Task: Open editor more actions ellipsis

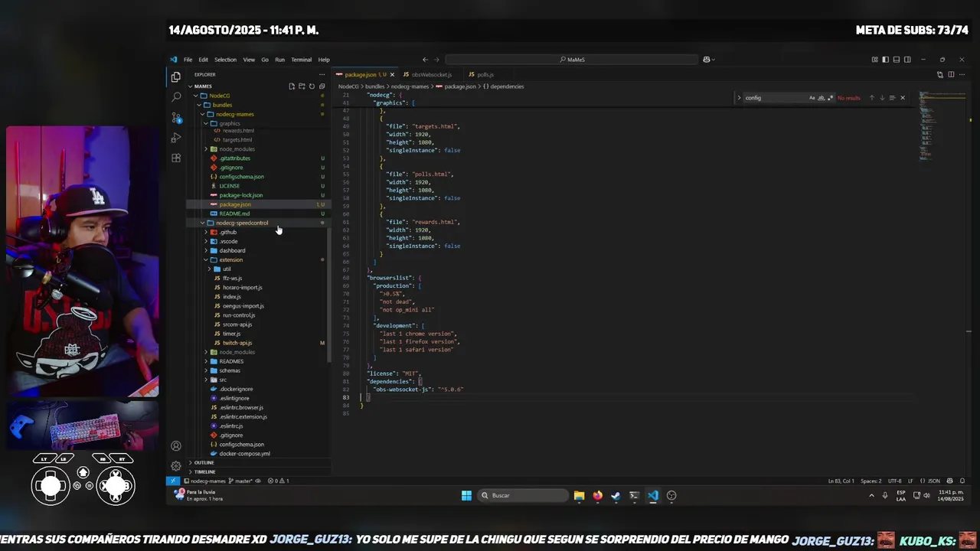Action: pos(962,74)
